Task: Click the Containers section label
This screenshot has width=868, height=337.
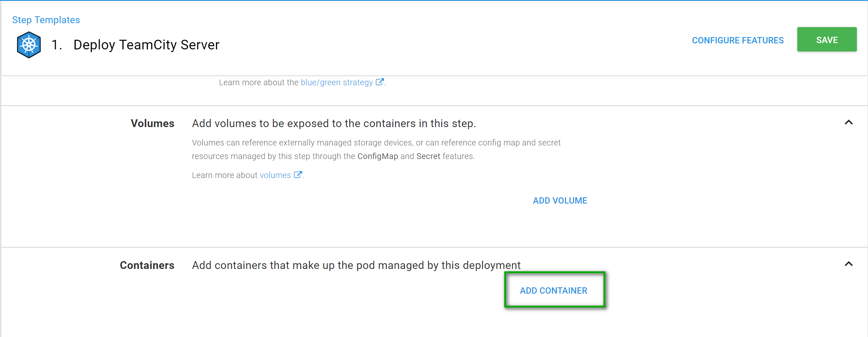Action: [x=147, y=265]
